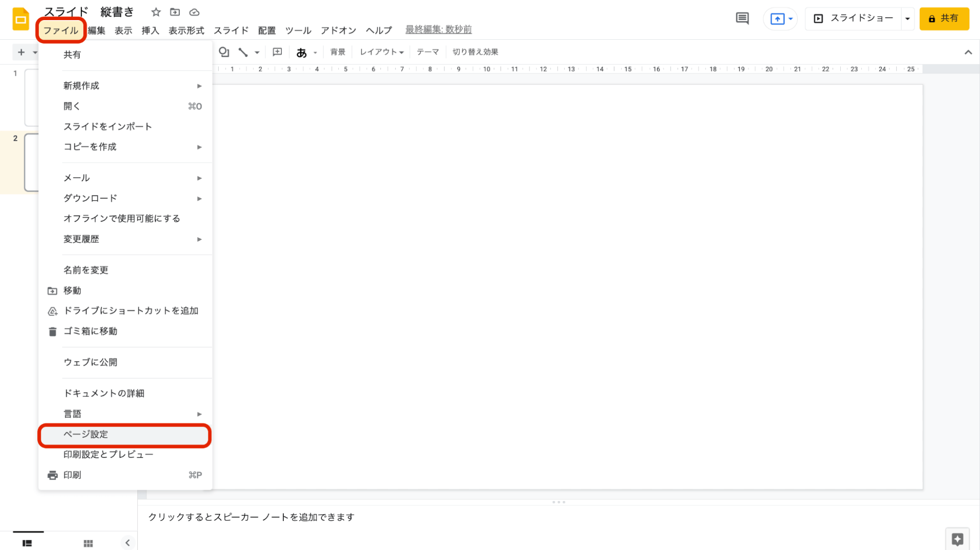Image resolution: width=980 pixels, height=550 pixels.
Task: Click the blank slide canvas
Action: pos(568,287)
